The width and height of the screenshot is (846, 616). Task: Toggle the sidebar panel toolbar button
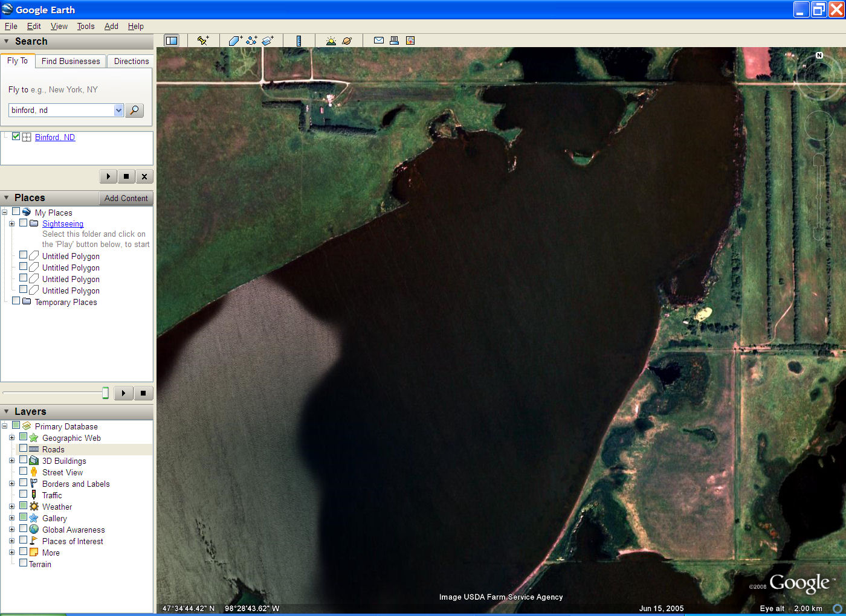172,40
